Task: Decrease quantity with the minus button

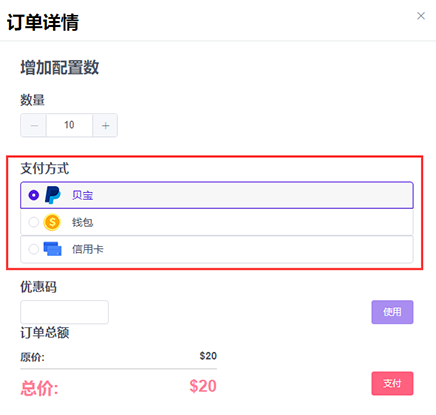Action: pyautogui.click(x=34, y=125)
